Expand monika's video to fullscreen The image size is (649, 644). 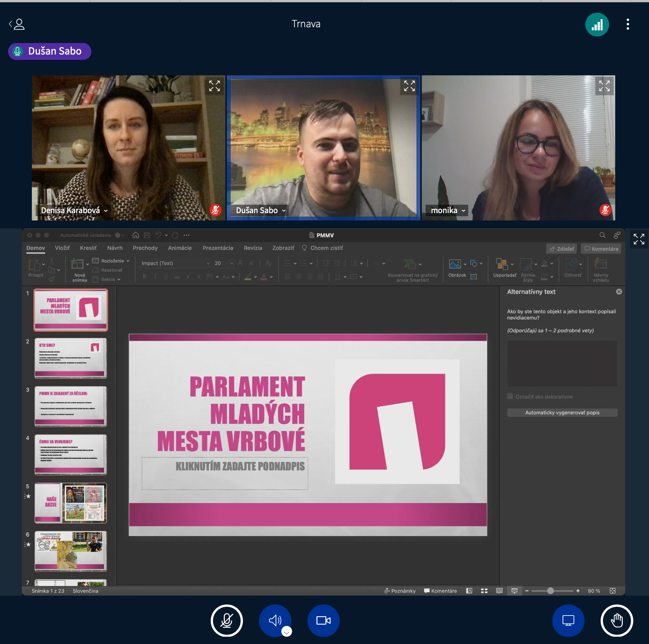pyautogui.click(x=604, y=86)
